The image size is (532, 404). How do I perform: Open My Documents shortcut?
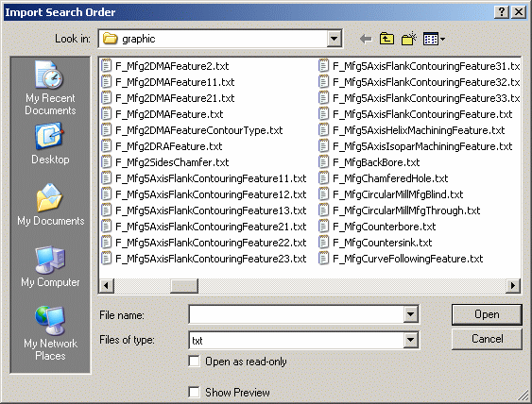tap(50, 205)
